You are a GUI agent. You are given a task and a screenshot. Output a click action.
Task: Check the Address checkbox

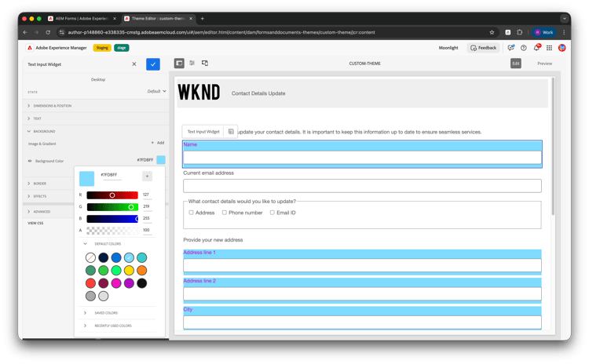[191, 213]
